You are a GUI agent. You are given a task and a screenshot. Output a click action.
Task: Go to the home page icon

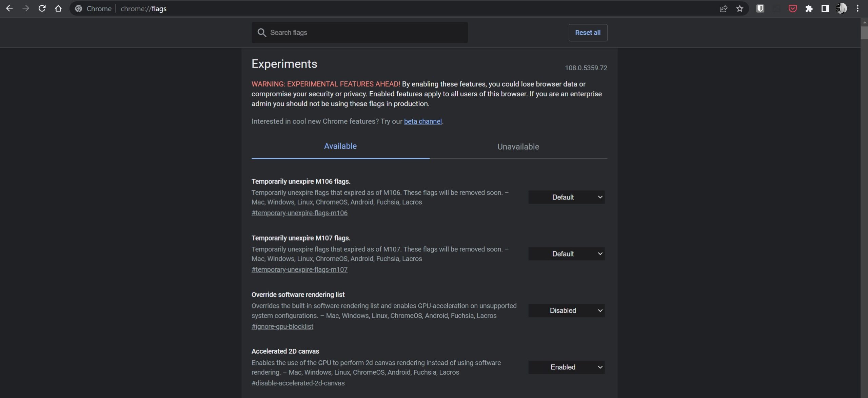58,8
